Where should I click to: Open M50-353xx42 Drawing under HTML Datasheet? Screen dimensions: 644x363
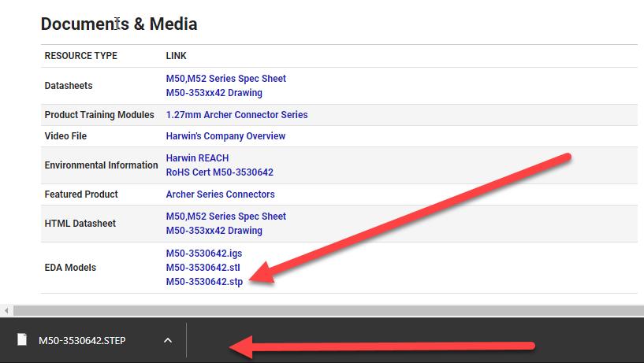tap(214, 231)
